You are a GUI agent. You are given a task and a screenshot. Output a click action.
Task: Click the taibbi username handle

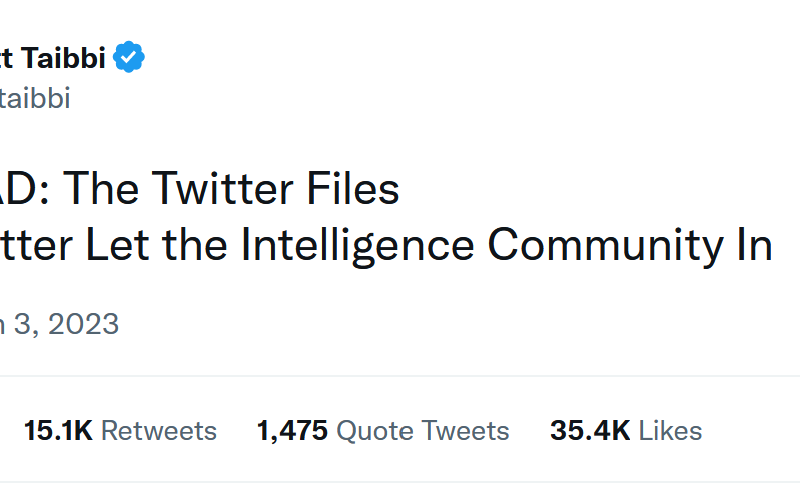click(35, 99)
